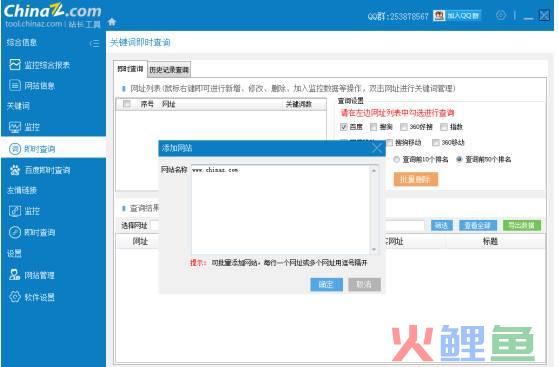The height and width of the screenshot is (367, 559).
Task: Collapse the sidebar with the menu icon
Action: coord(94,44)
